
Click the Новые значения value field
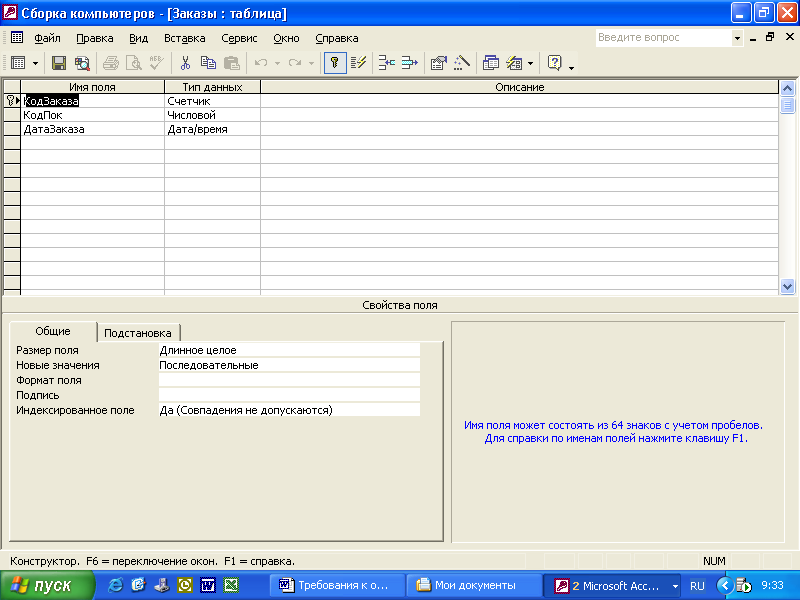click(289, 365)
